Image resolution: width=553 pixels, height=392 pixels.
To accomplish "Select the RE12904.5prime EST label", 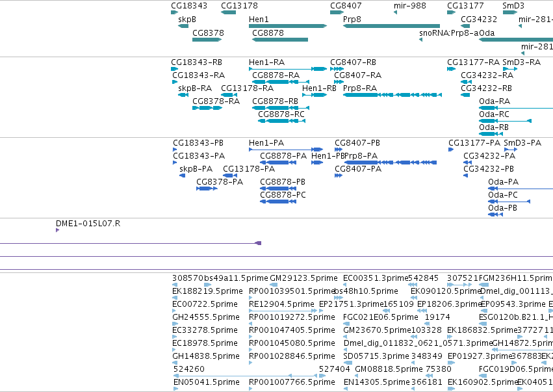I will point(281,305).
